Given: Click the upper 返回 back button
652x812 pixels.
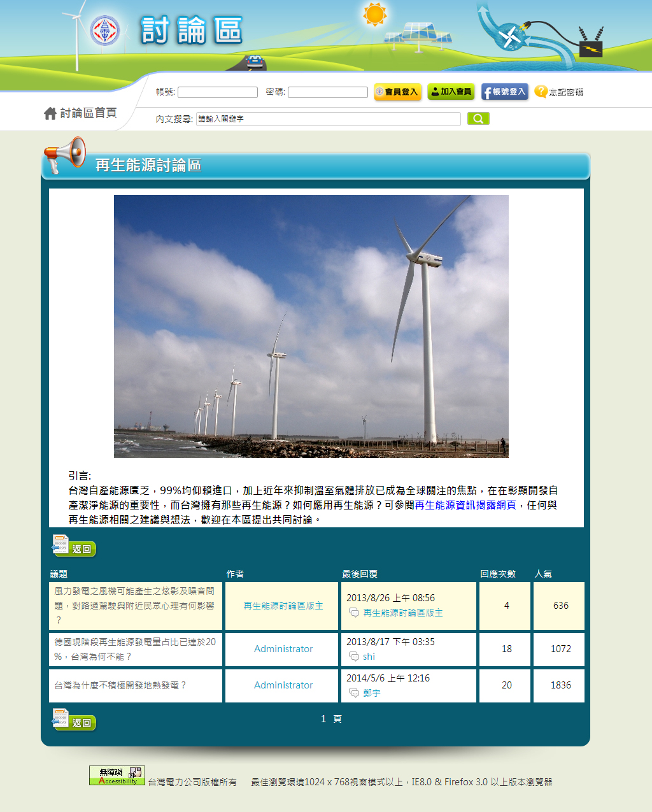Looking at the screenshot, I should coord(74,546).
